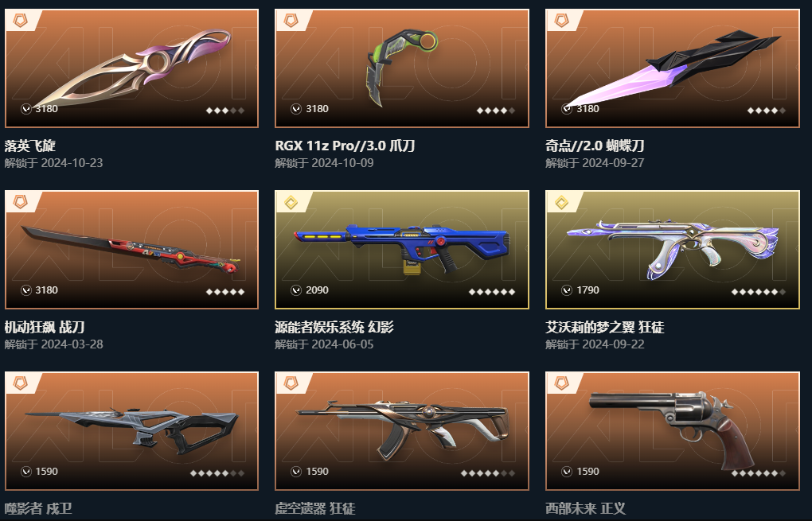Click the 解锁于 2024-09-22 unlock date text
The height and width of the screenshot is (521, 812).
[x=595, y=344]
